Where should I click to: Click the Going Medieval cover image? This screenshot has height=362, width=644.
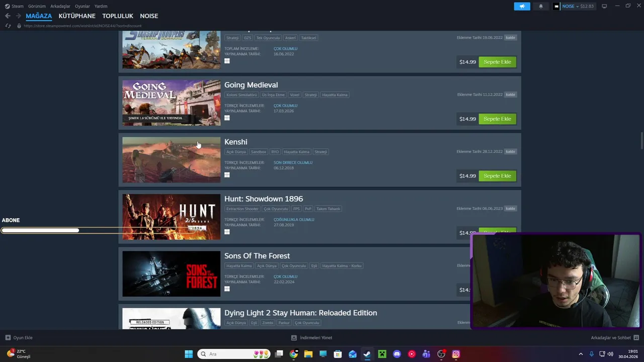click(171, 103)
